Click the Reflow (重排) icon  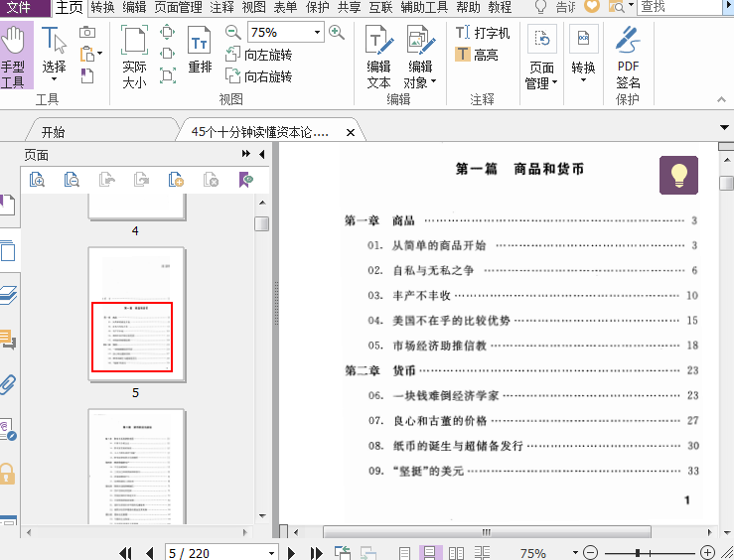click(x=200, y=50)
